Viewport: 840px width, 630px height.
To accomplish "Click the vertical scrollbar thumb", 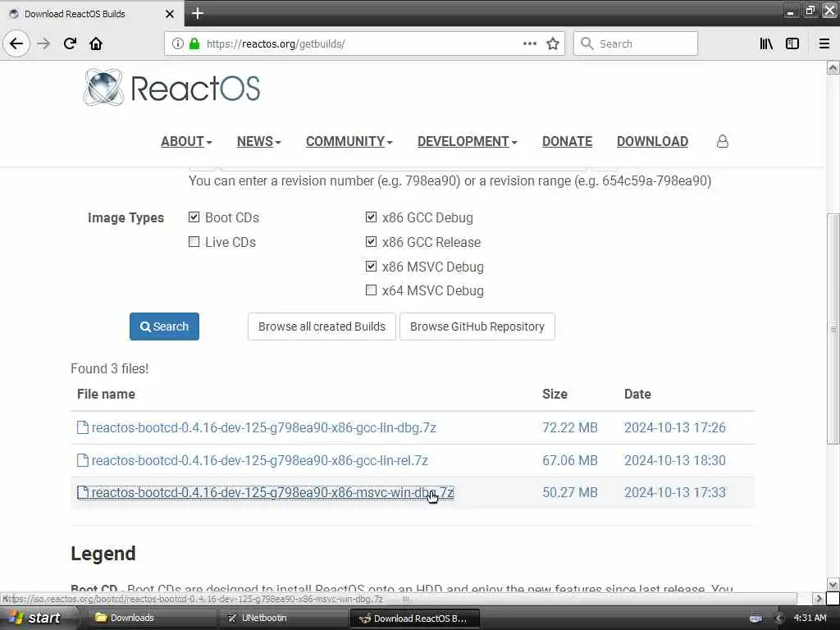I will (833, 329).
